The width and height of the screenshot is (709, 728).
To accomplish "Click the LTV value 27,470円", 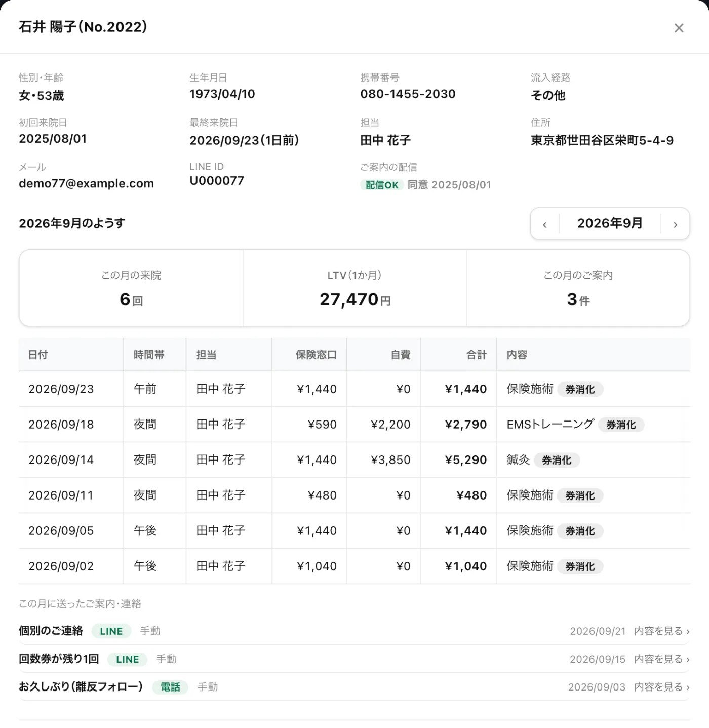I will pos(355,300).
